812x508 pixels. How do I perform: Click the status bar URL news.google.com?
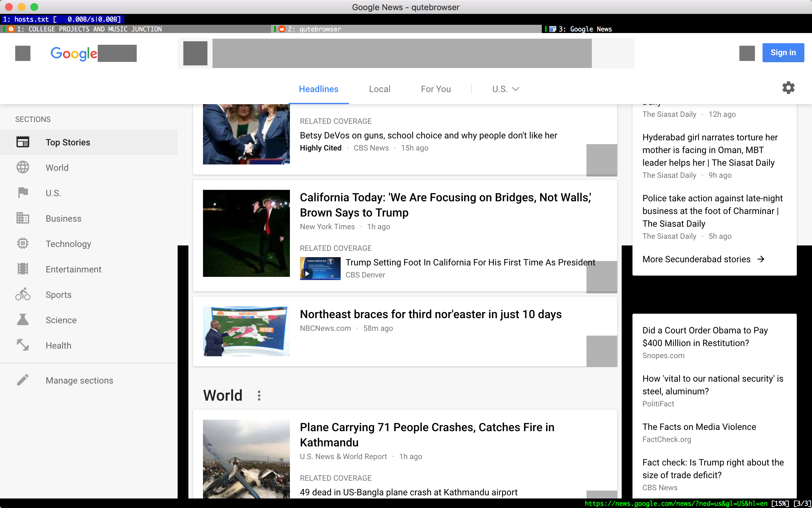click(676, 503)
